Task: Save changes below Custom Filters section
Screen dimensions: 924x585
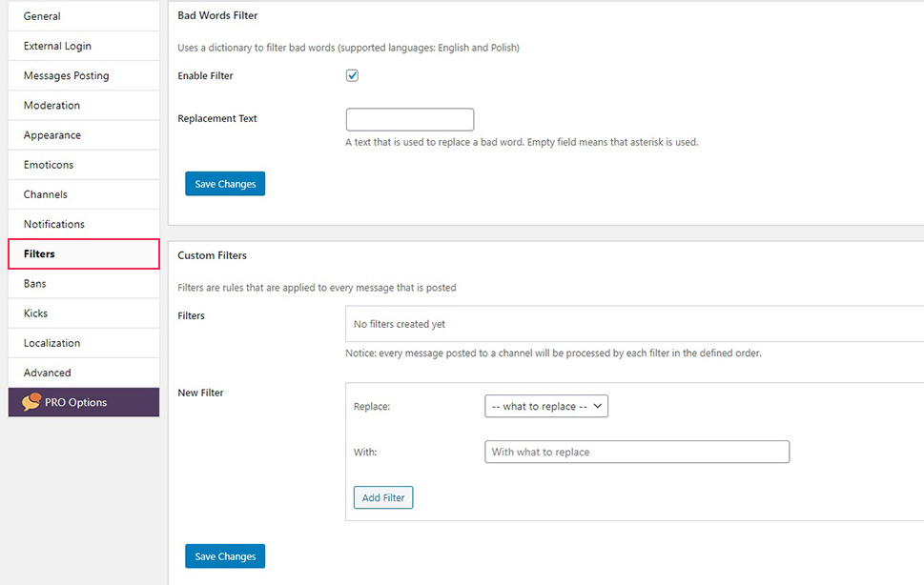Action: [225, 556]
